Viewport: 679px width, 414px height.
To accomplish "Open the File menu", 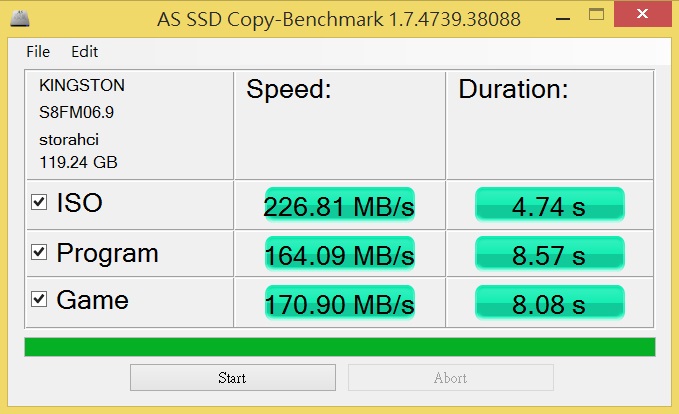I will 38,52.
